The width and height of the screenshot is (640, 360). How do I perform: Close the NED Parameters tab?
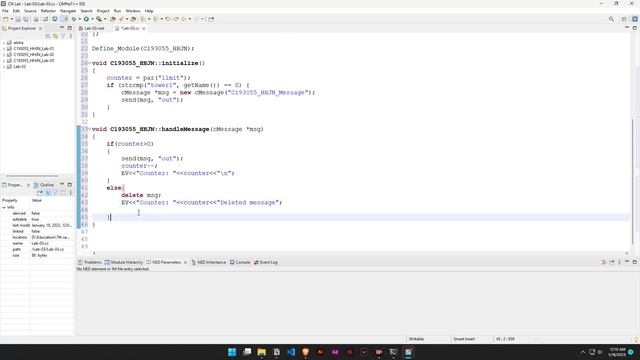coord(185,262)
